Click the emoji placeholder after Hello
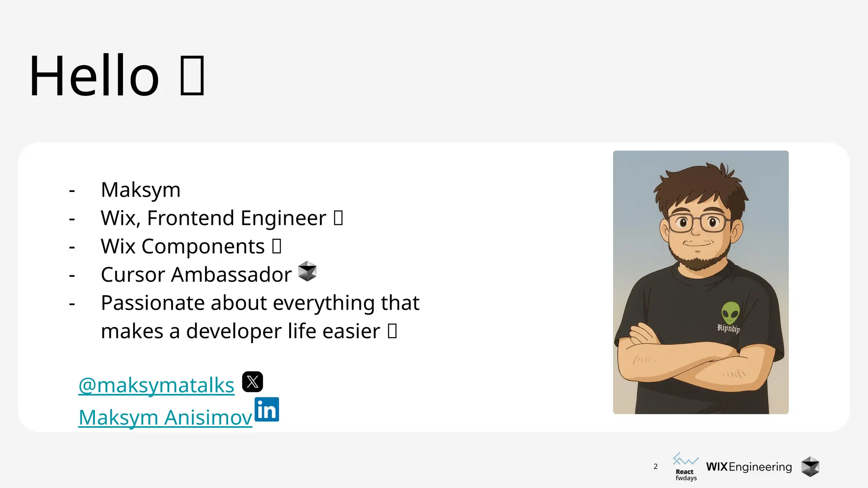 pyautogui.click(x=192, y=75)
